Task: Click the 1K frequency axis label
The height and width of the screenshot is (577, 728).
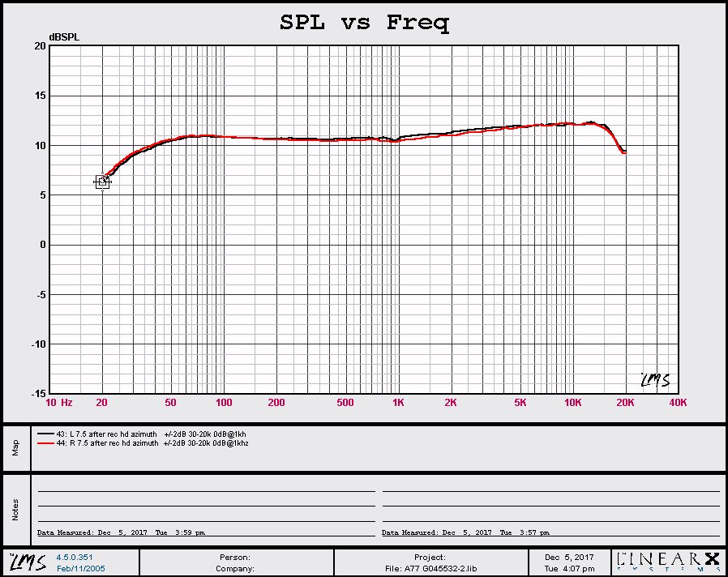Action: pos(398,403)
